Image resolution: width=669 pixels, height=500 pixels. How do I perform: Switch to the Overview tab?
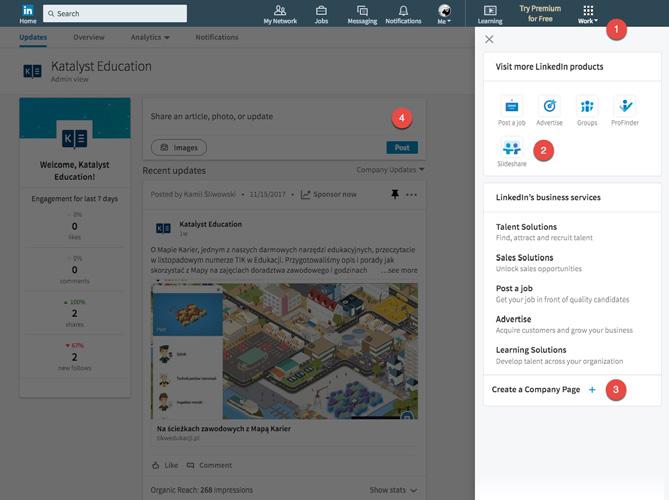point(89,37)
